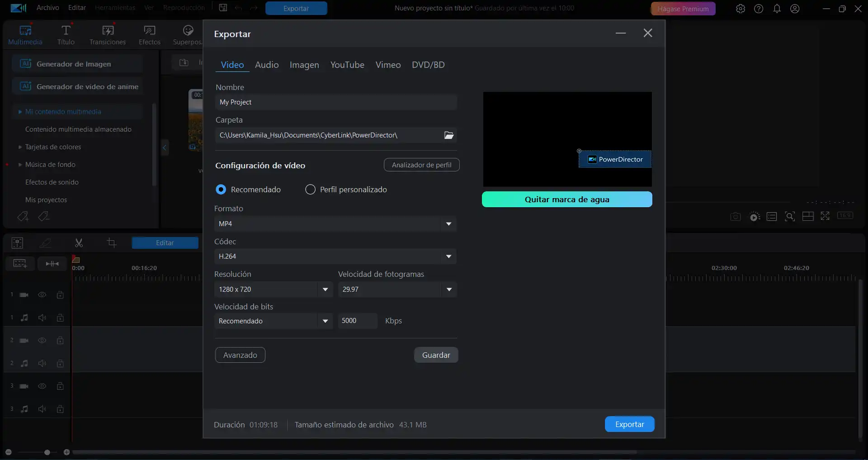Click Quitar marca de agua button
Viewport: 868px width, 460px height.
click(x=567, y=199)
